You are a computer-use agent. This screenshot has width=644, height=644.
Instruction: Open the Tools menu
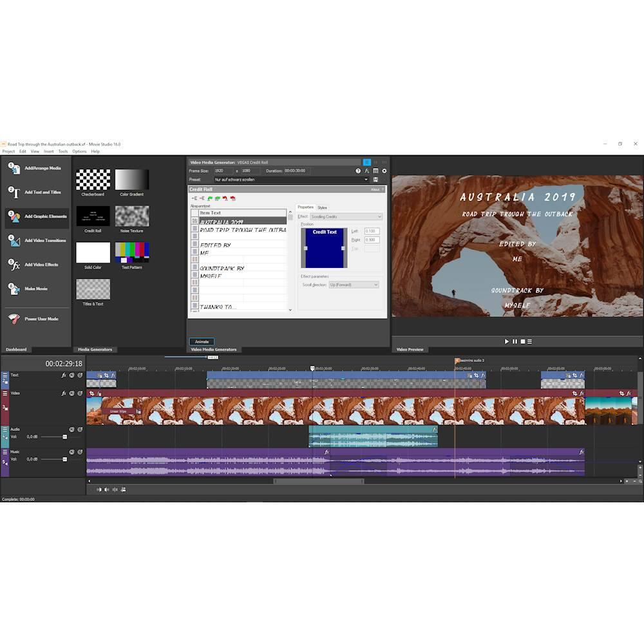pos(63,151)
